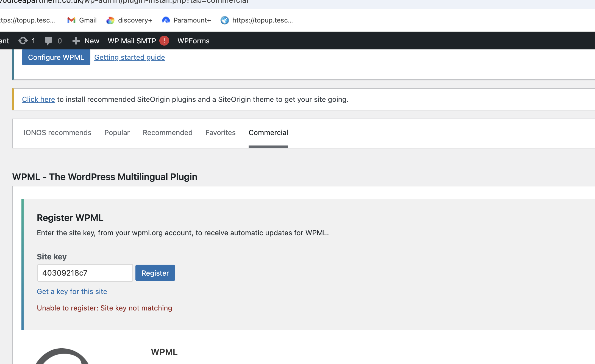
Task: Open the Paramount+ bookmark
Action: tap(187, 20)
